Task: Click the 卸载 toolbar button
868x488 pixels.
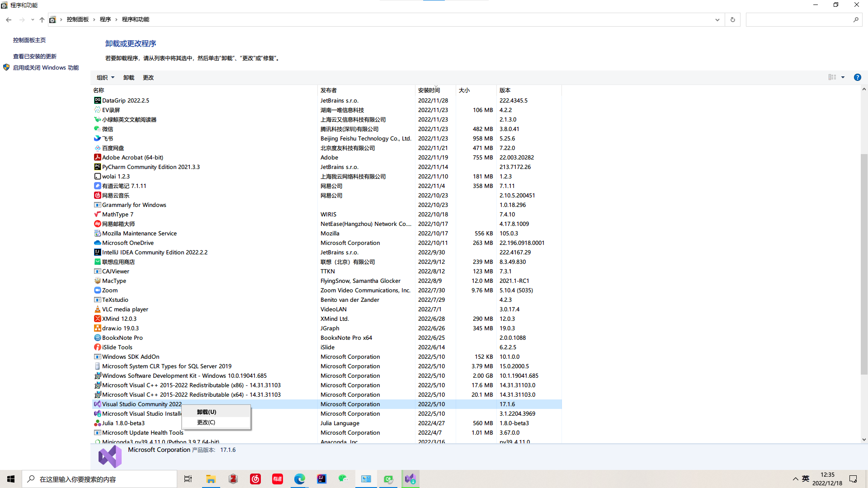Action: [x=128, y=77]
